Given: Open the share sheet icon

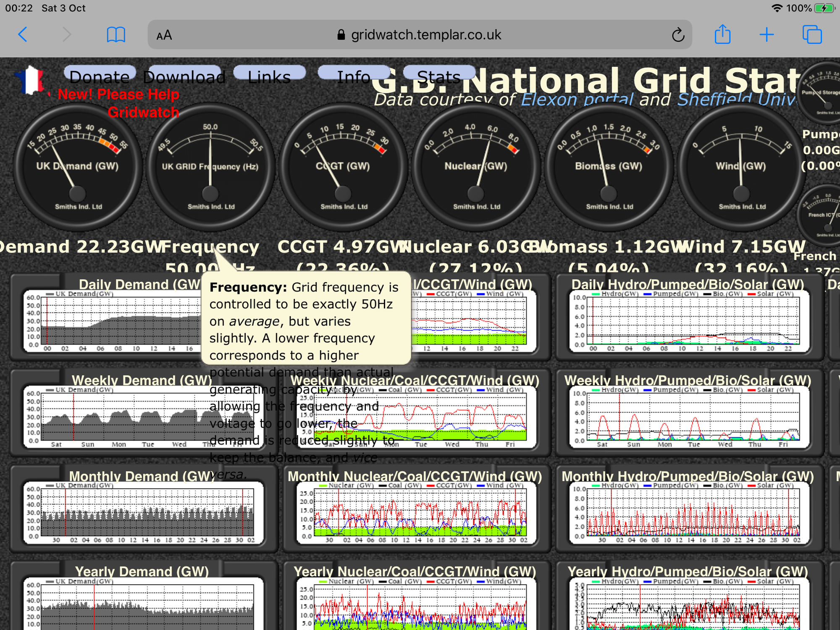Looking at the screenshot, I should tap(722, 34).
